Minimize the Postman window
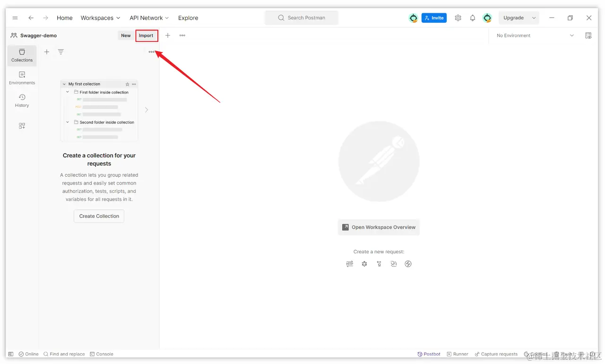This screenshot has width=605, height=364. [552, 18]
